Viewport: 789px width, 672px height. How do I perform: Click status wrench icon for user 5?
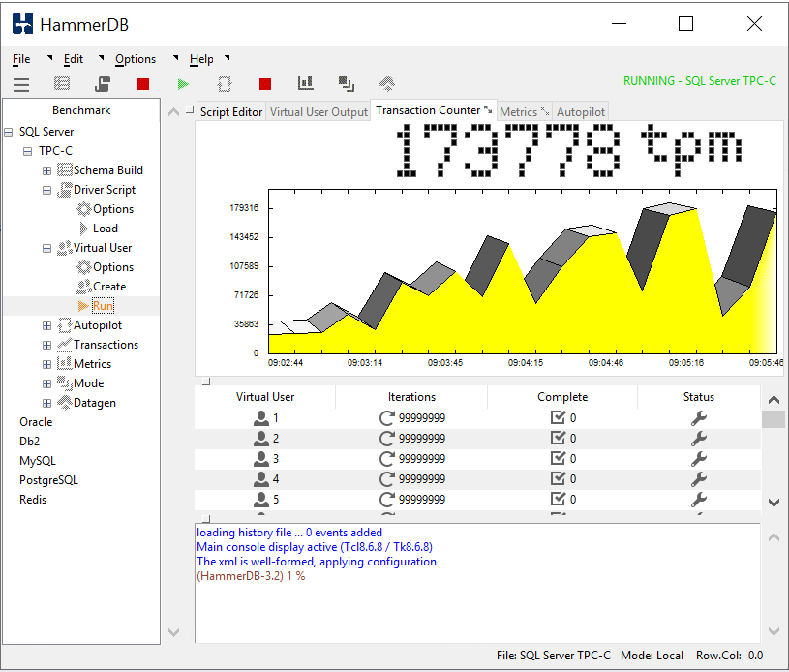pyautogui.click(x=698, y=500)
